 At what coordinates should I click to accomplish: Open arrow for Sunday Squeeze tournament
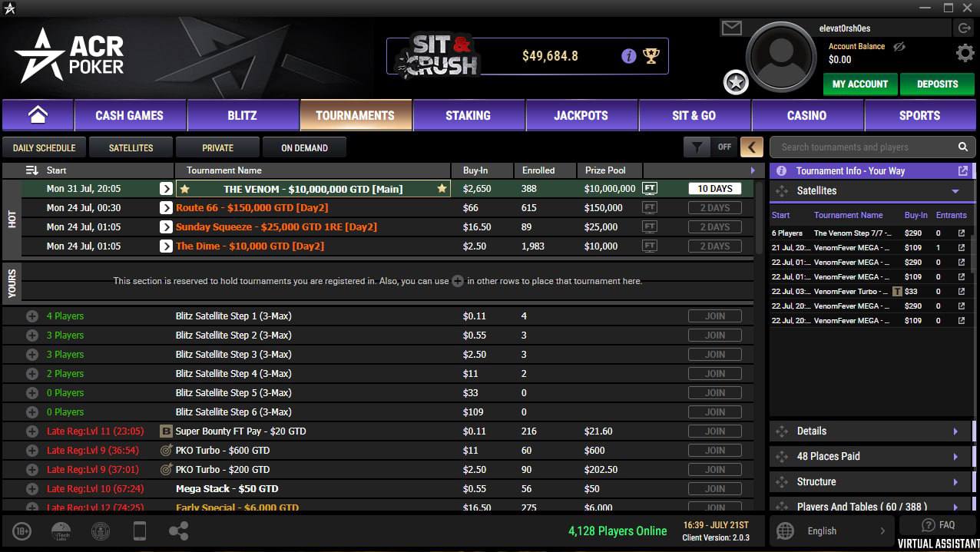coord(166,227)
